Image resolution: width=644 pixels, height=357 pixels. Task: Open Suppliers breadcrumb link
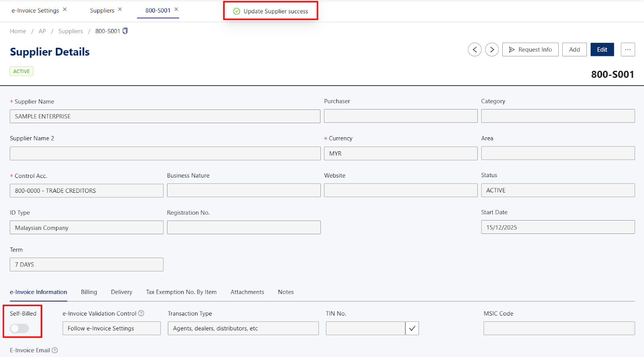point(70,31)
